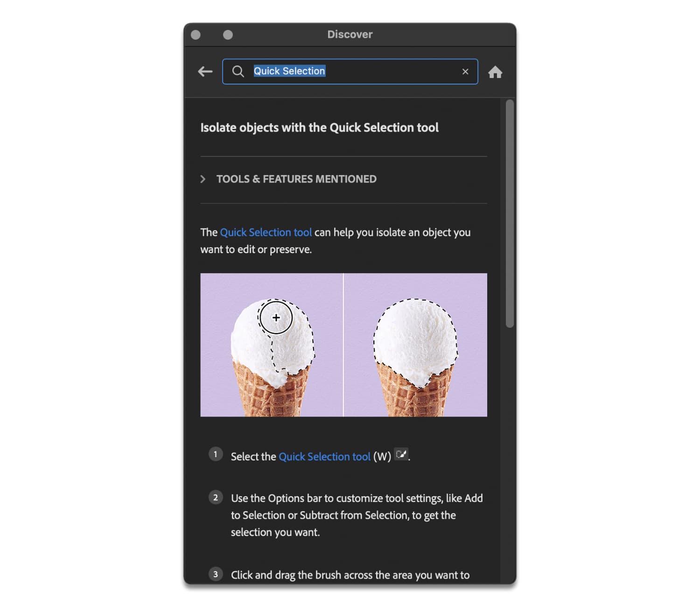This screenshot has width=700, height=607.
Task: Clear the search field with the X
Action: click(x=465, y=71)
